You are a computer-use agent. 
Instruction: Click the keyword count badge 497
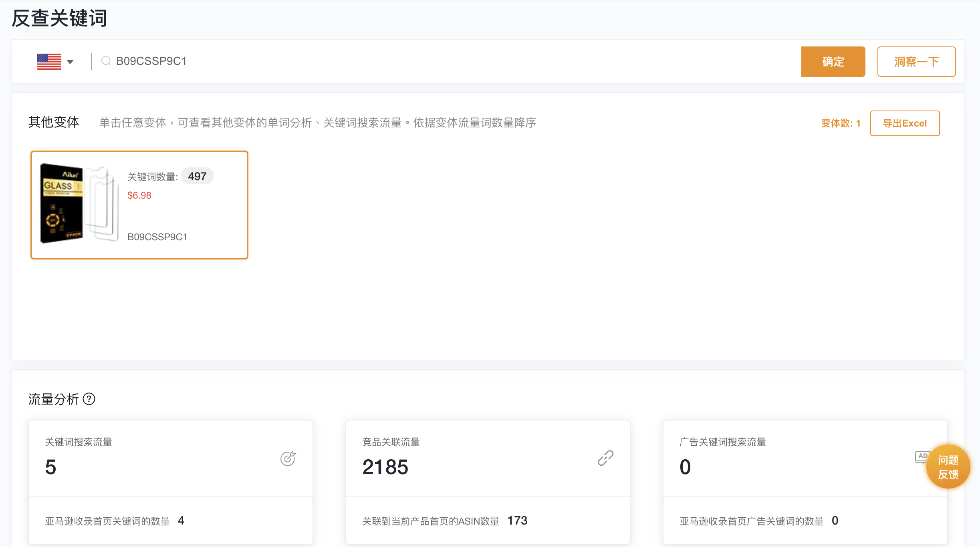coord(197,177)
